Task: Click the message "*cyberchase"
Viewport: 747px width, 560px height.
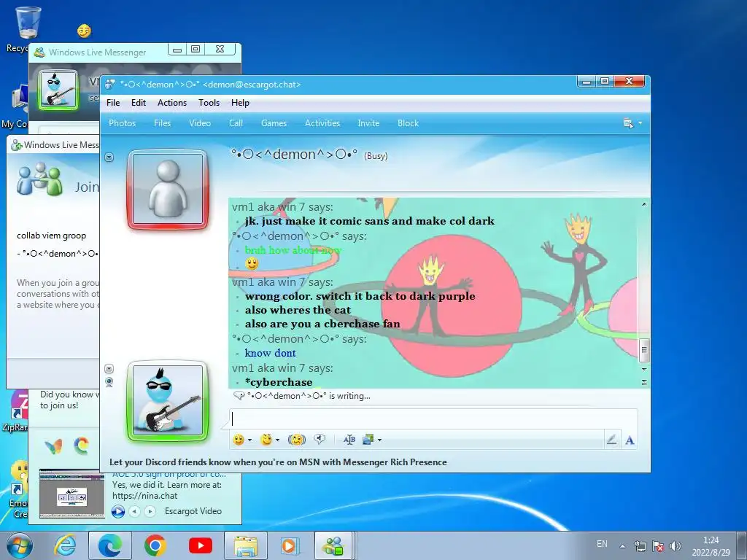Action: [279, 382]
